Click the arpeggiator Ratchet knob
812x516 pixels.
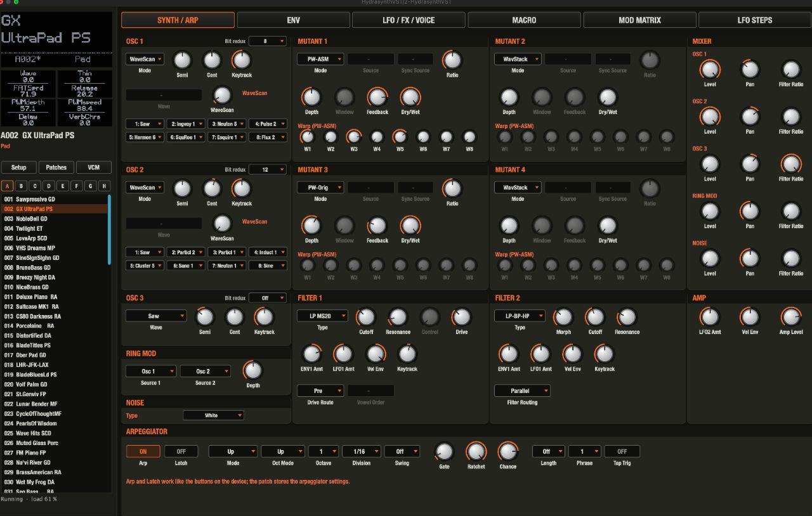click(x=476, y=451)
